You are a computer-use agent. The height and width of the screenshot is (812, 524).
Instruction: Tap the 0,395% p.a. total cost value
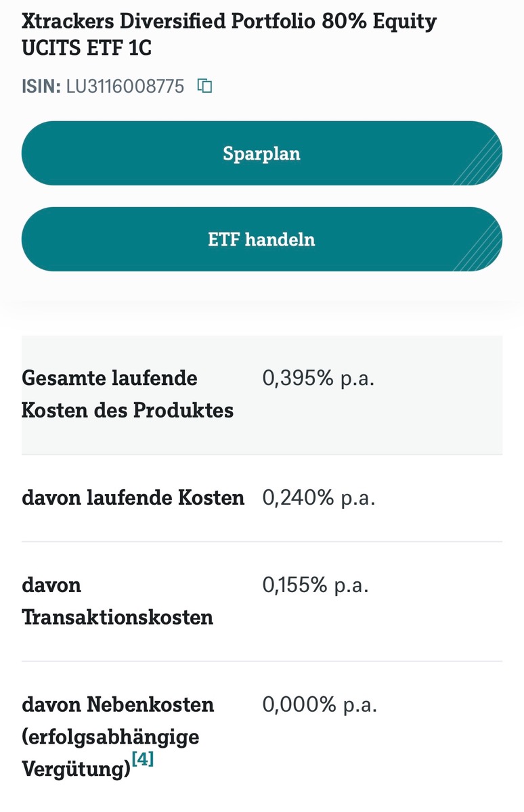(x=318, y=378)
